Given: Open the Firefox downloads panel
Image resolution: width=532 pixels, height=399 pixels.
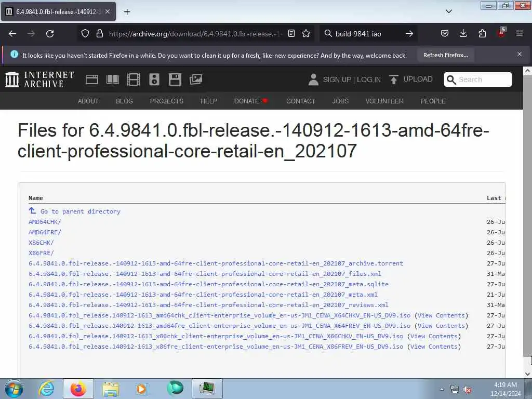Looking at the screenshot, I should 463,33.
